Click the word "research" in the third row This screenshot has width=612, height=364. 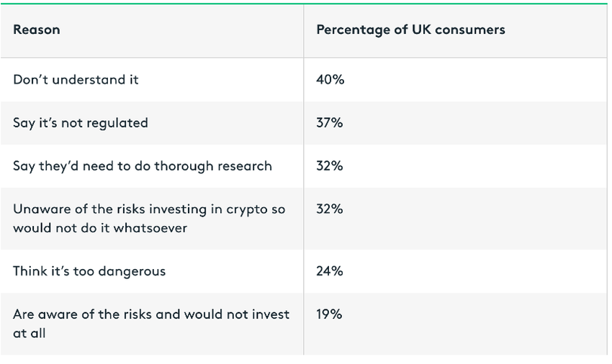pos(243,166)
